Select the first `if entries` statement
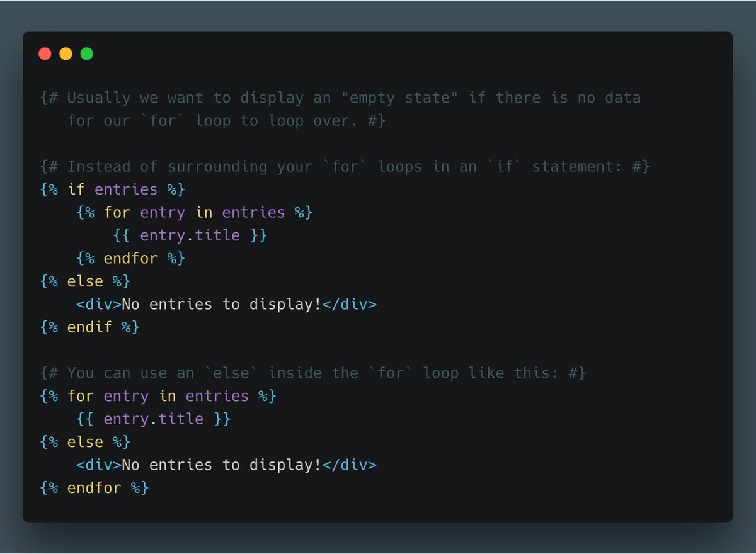 [112, 189]
